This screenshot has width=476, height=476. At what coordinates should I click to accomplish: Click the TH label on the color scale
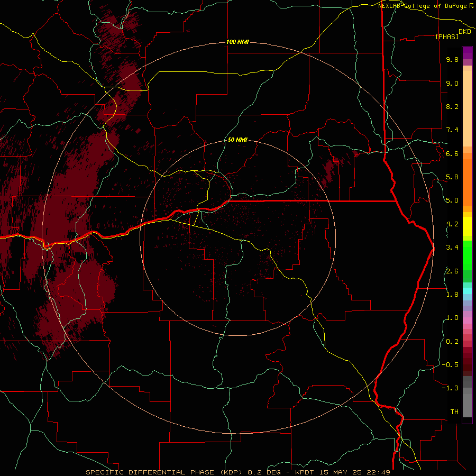click(454, 411)
